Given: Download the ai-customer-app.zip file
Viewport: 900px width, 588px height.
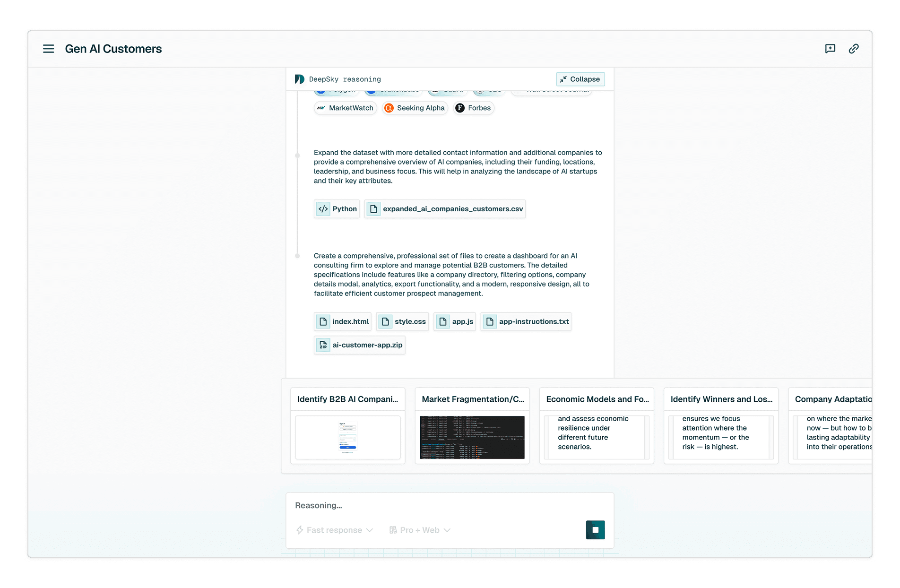Looking at the screenshot, I should [x=360, y=345].
